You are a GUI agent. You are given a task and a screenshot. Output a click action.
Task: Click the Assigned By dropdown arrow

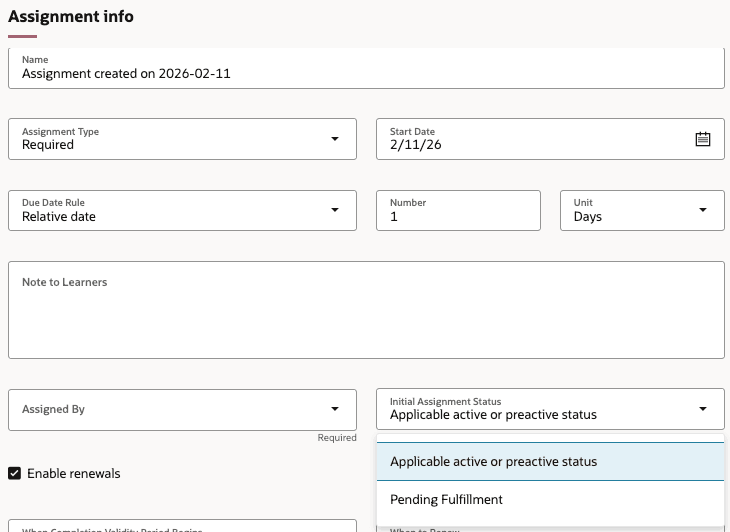(335, 409)
